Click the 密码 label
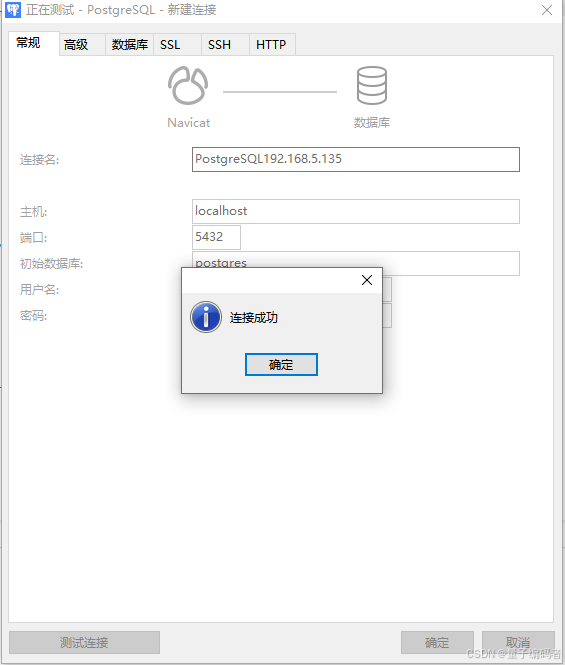This screenshot has height=665, width=565. click(x=34, y=316)
